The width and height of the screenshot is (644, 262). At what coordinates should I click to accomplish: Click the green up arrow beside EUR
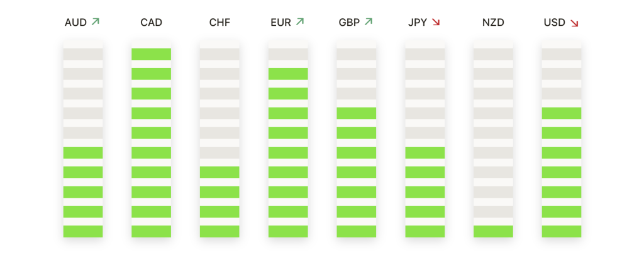[x=300, y=21]
